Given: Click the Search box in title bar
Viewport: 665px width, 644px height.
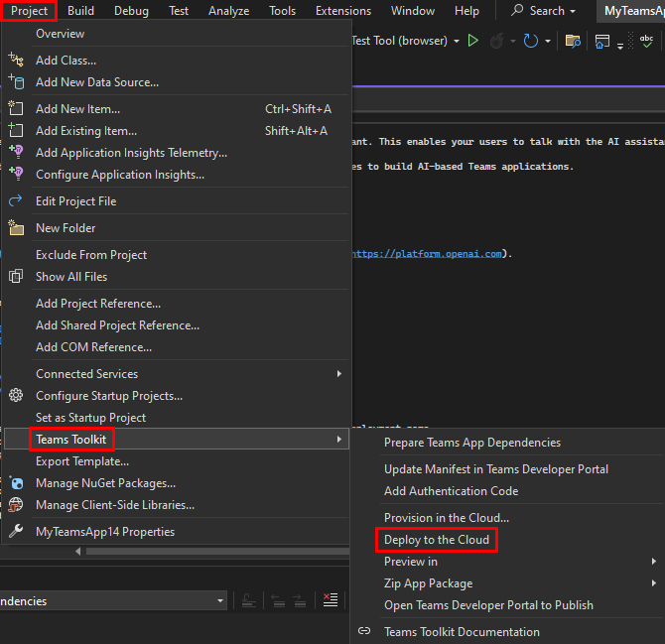Looking at the screenshot, I should [x=543, y=11].
